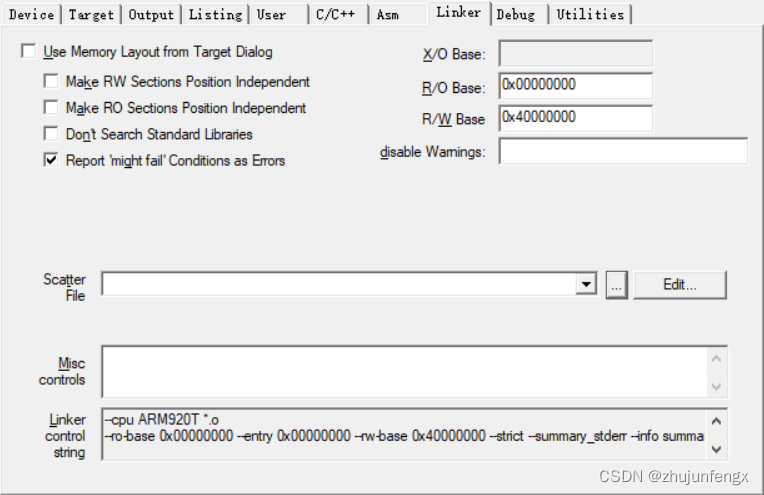Image resolution: width=764 pixels, height=495 pixels.
Task: Open the Utilities tab
Action: tap(590, 15)
